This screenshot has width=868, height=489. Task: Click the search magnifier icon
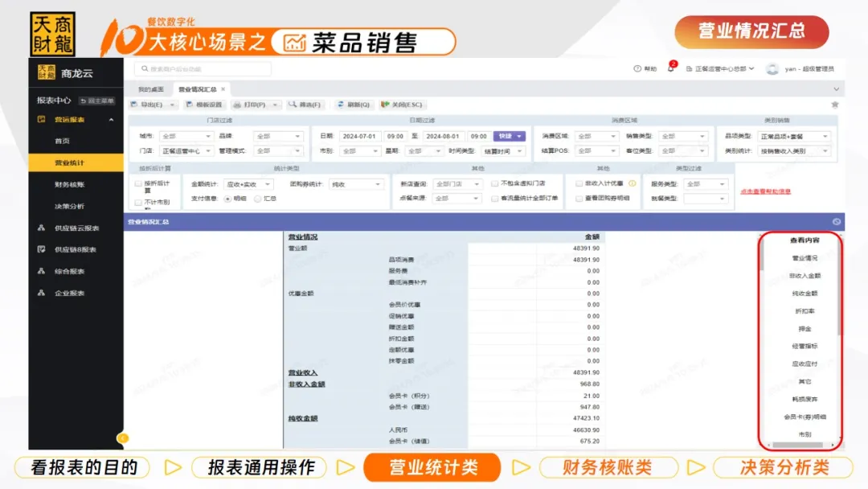(x=145, y=68)
